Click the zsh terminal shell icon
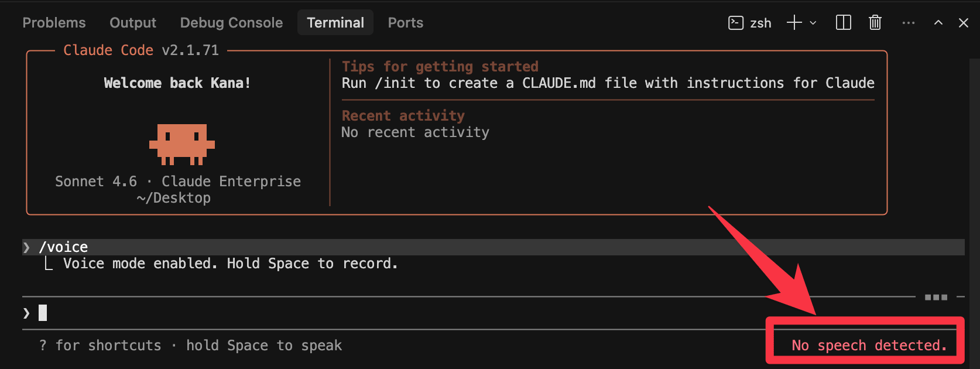Image resolution: width=980 pixels, height=369 pixels. 735,23
